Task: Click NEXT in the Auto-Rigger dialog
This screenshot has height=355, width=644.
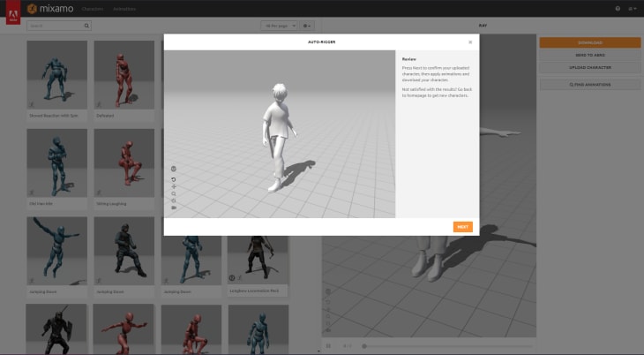Action: [x=463, y=227]
